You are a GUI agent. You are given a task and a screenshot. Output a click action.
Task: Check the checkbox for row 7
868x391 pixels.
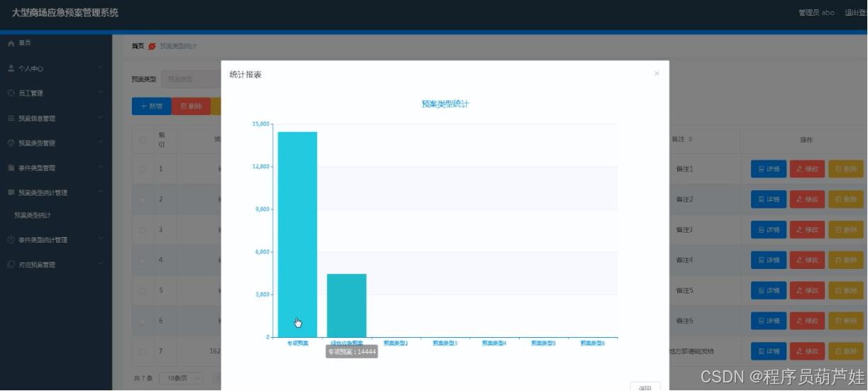pyautogui.click(x=143, y=351)
